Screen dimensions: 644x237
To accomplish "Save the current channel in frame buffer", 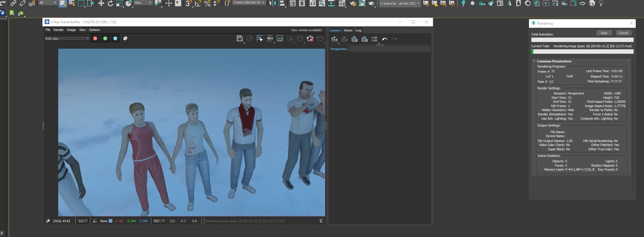I will pyautogui.click(x=240, y=39).
